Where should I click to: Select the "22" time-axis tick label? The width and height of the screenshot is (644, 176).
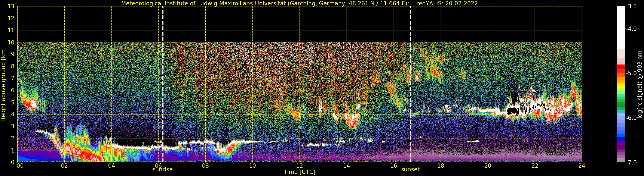click(x=535, y=166)
